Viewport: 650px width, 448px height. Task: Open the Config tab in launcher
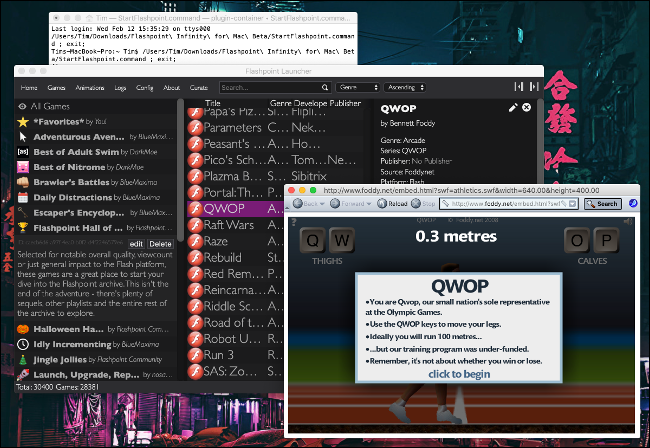tap(144, 87)
